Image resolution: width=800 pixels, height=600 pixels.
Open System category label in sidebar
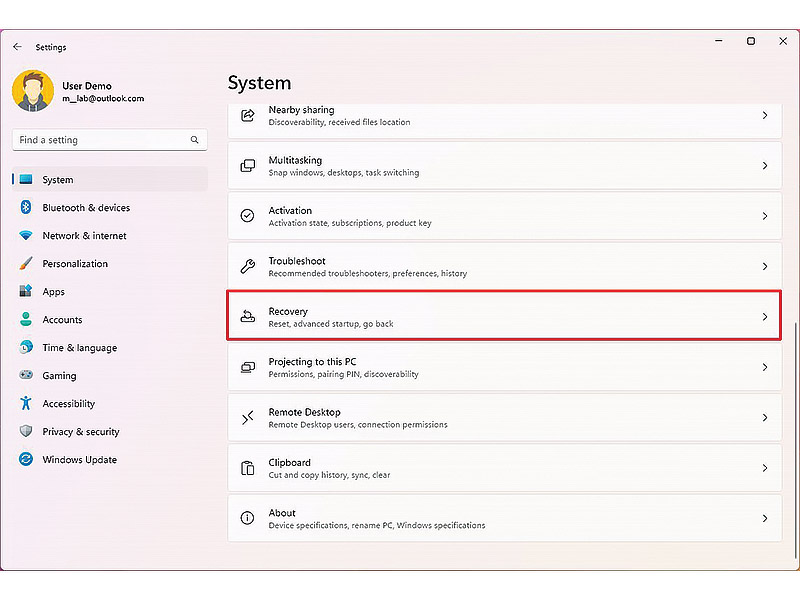pyautogui.click(x=58, y=180)
